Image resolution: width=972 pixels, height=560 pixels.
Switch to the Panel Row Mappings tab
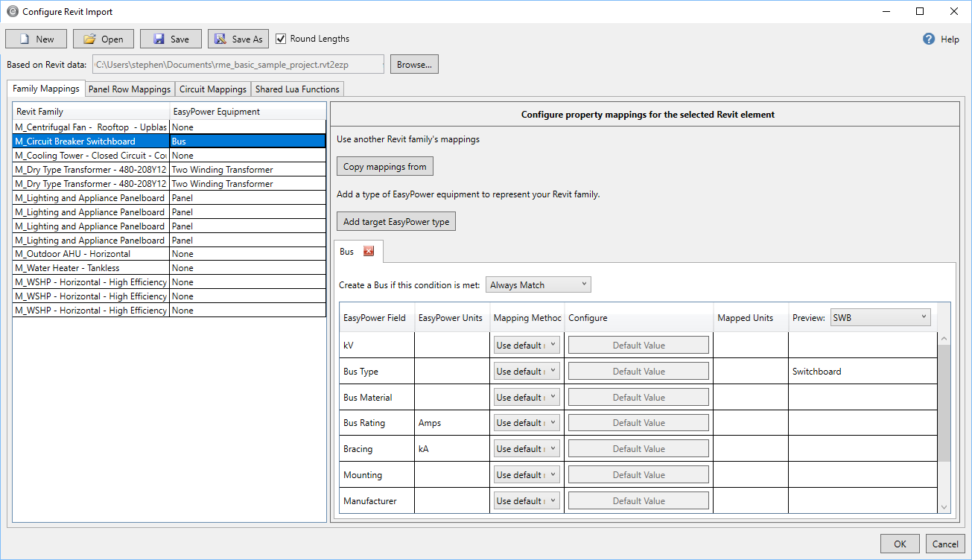[x=130, y=89]
